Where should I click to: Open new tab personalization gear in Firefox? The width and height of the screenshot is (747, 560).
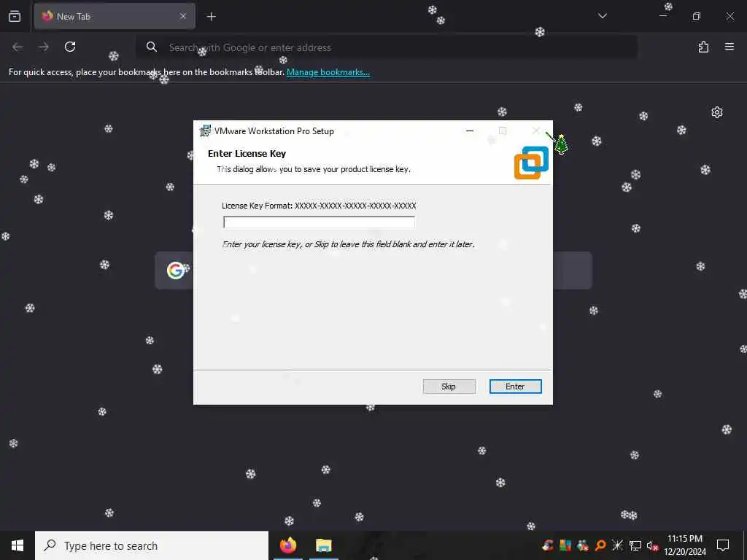coord(716,112)
